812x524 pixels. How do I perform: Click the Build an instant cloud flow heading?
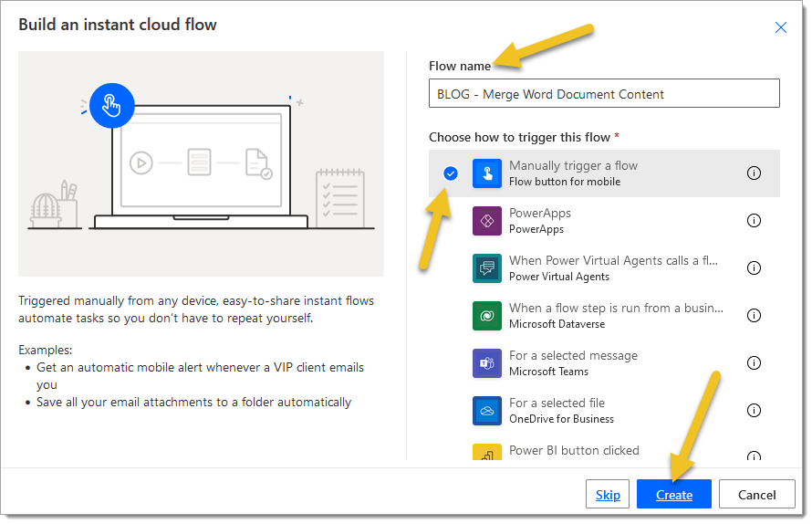[118, 25]
